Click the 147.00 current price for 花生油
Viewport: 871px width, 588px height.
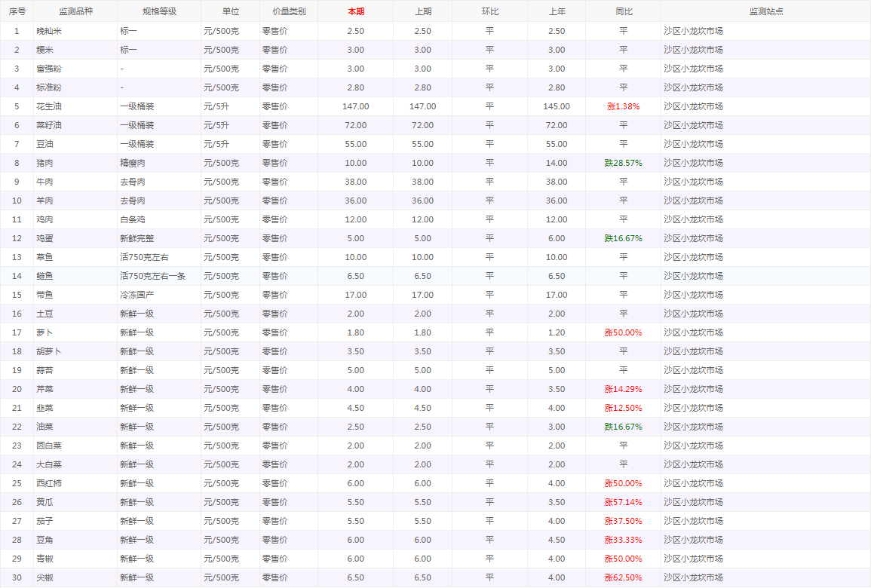355,106
